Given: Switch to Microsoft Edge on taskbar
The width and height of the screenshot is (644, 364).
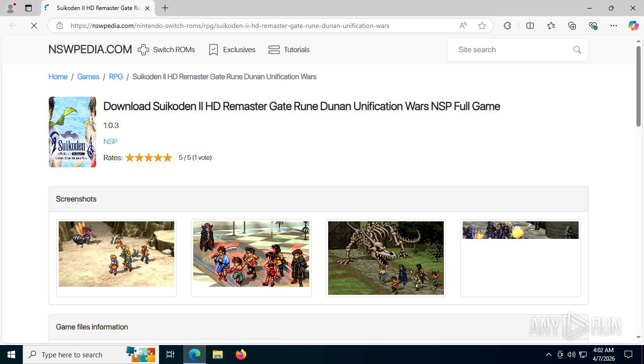Looking at the screenshot, I should click(195, 355).
